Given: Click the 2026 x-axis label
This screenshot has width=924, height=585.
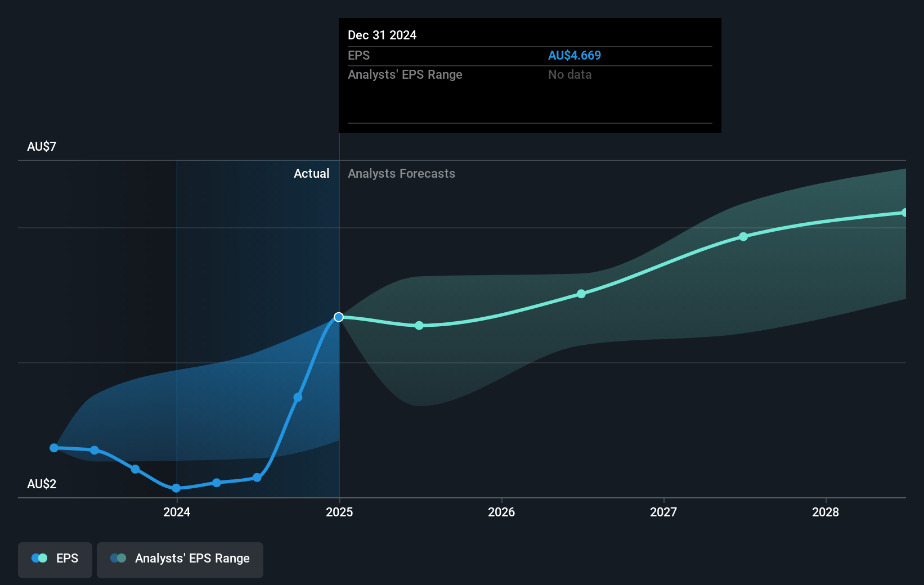Looking at the screenshot, I should pos(501,512).
